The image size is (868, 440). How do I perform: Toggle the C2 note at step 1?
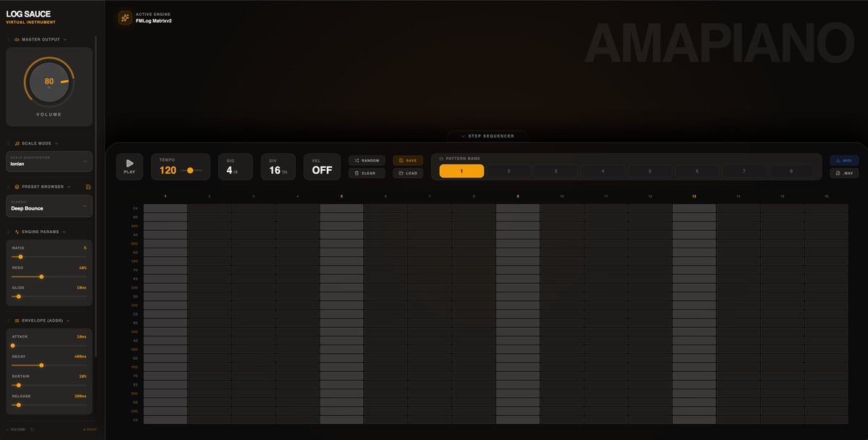pos(165,420)
